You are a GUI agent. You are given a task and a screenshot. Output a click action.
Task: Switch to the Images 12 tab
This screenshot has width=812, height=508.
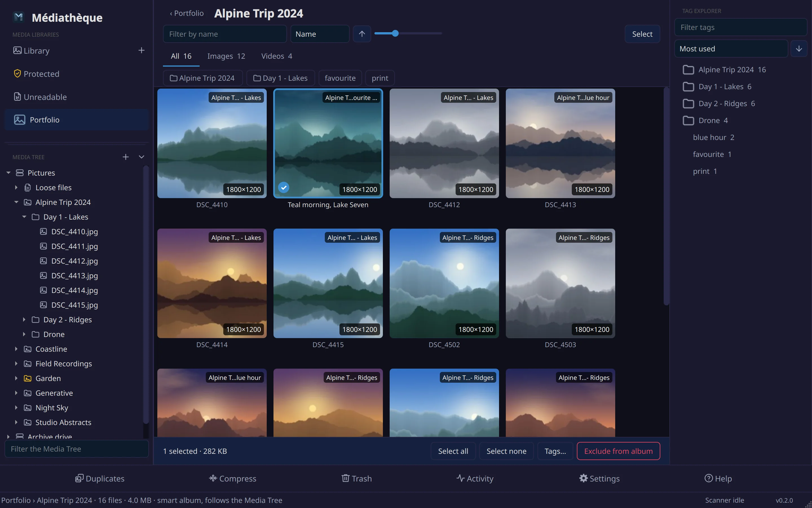(226, 56)
